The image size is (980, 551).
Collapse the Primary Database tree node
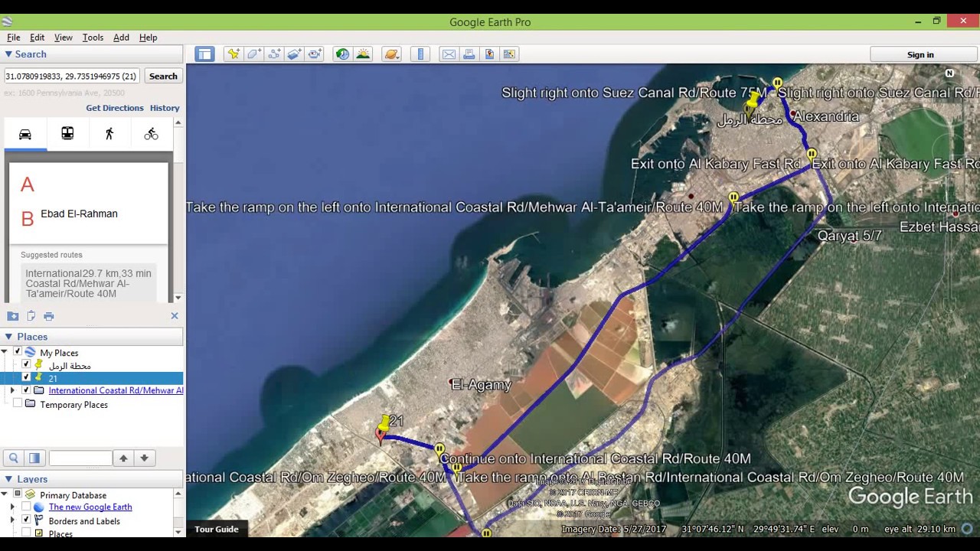[5, 494]
